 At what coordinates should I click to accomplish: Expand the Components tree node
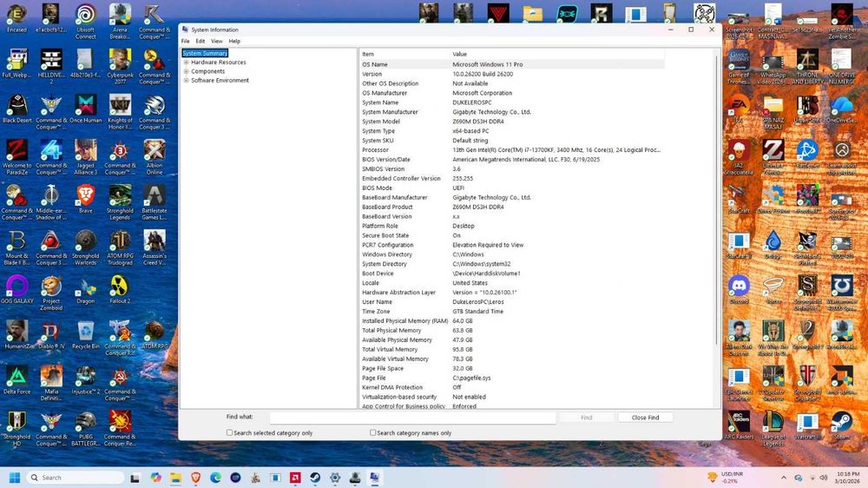(x=186, y=71)
